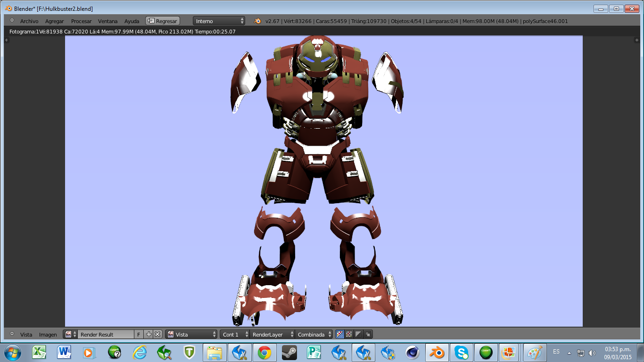This screenshot has height=362, width=644.
Task: Open the Agregar menu
Action: coord(55,21)
